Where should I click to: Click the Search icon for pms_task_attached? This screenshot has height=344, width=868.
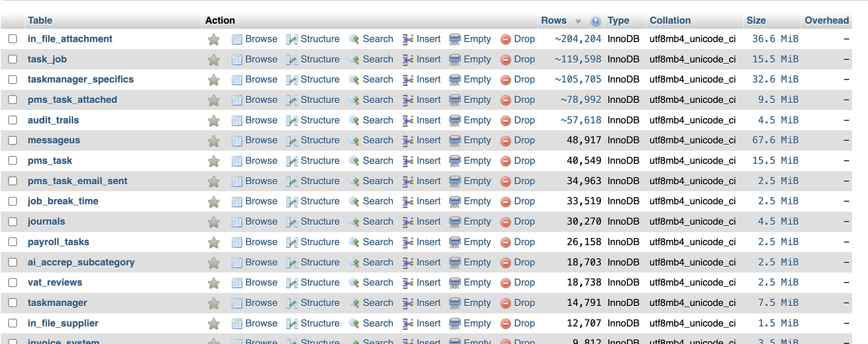click(x=354, y=100)
